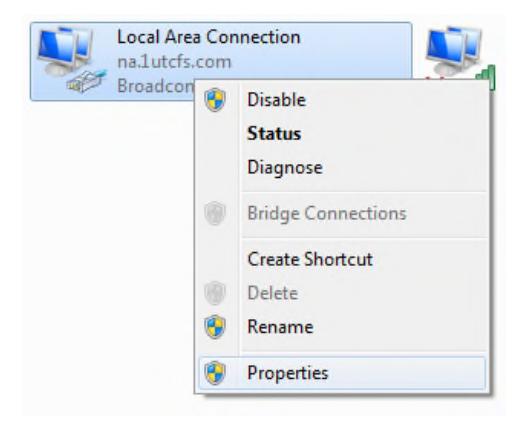Click the green signal strength bars
Image resolution: width=523 pixels, height=424 pixels.
486,77
